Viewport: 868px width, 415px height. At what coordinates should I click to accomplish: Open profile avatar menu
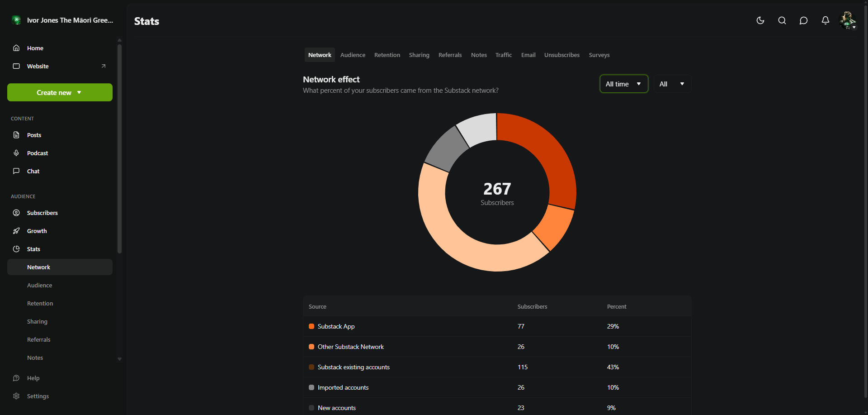(847, 20)
